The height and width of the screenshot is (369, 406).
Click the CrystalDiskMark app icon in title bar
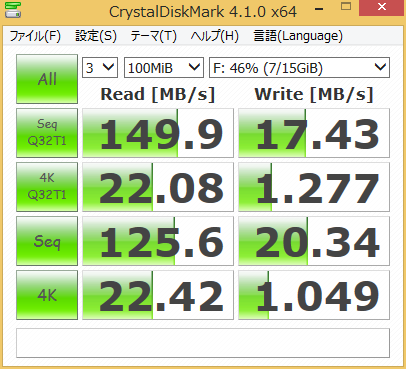(13, 10)
